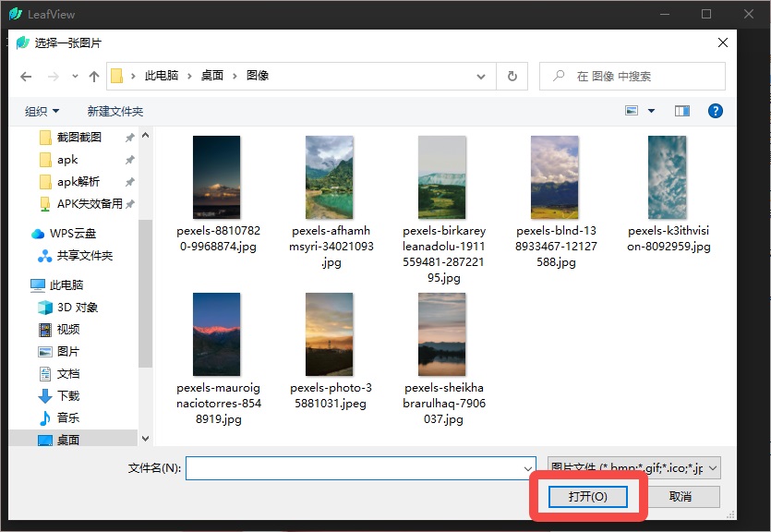Click the 文件名 input field
Image resolution: width=771 pixels, height=532 pixels.
360,468
